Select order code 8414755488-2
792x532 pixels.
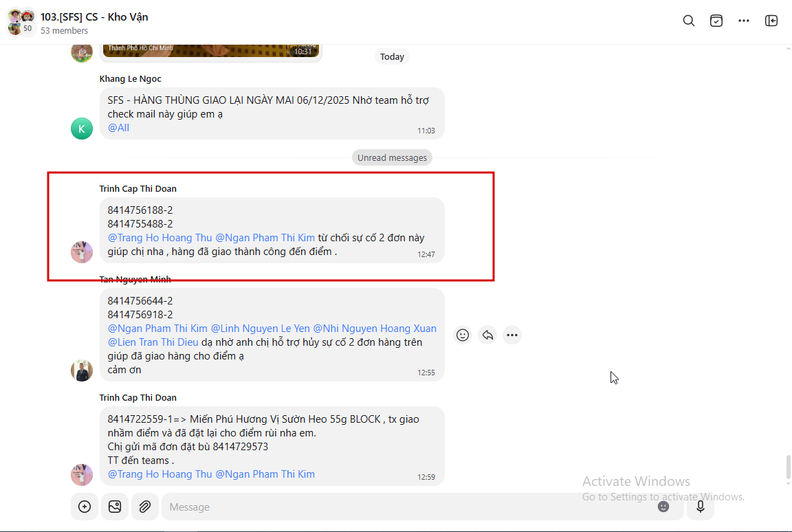pyautogui.click(x=140, y=224)
